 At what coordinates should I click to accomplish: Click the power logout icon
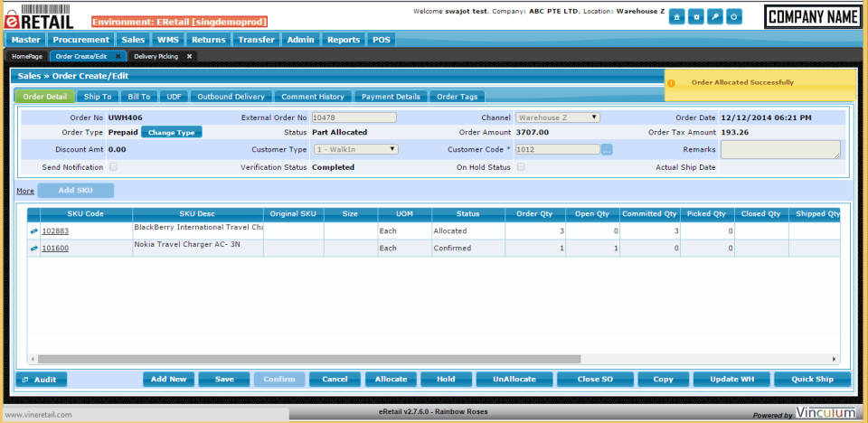pos(734,17)
